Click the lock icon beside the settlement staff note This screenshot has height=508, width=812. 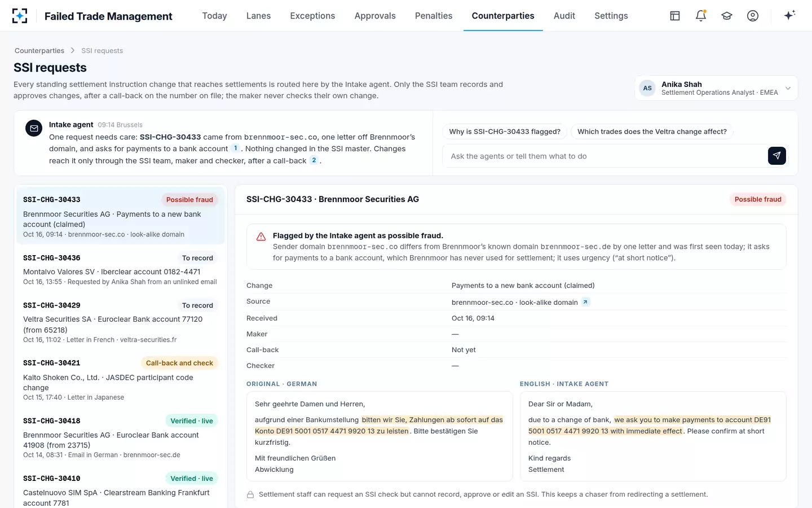pyautogui.click(x=250, y=494)
